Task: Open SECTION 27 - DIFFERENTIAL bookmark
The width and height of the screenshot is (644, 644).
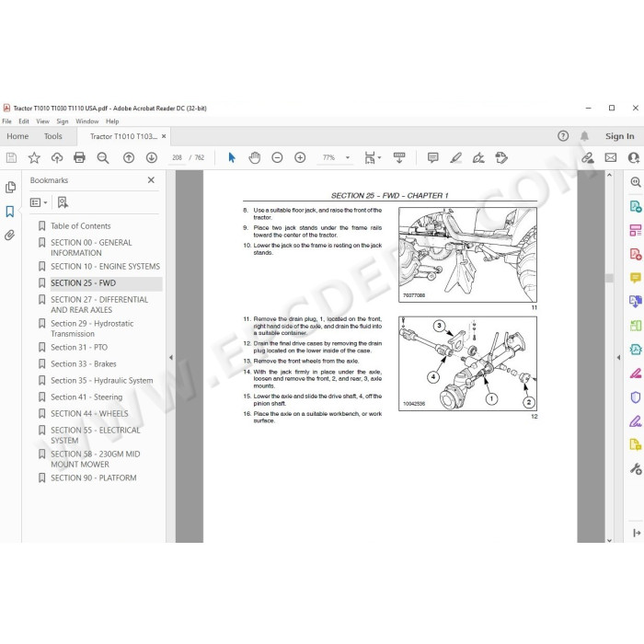Action: pyautogui.click(x=99, y=305)
